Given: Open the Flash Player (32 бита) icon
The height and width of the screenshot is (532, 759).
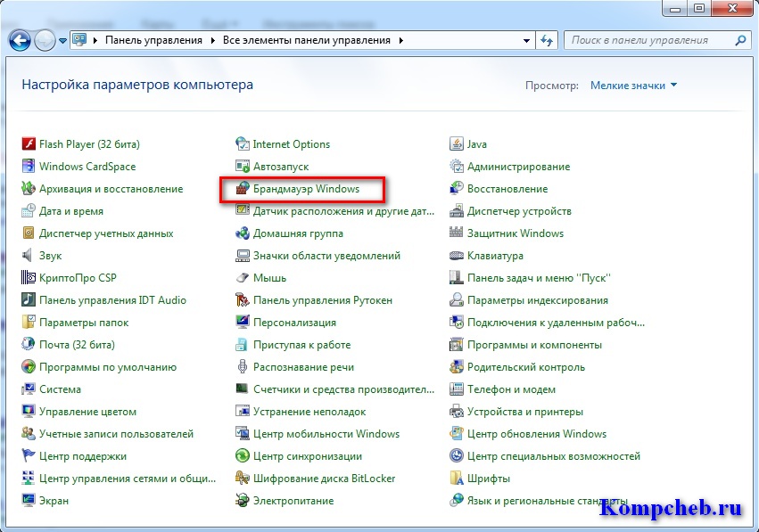Looking at the screenshot, I should (x=29, y=144).
